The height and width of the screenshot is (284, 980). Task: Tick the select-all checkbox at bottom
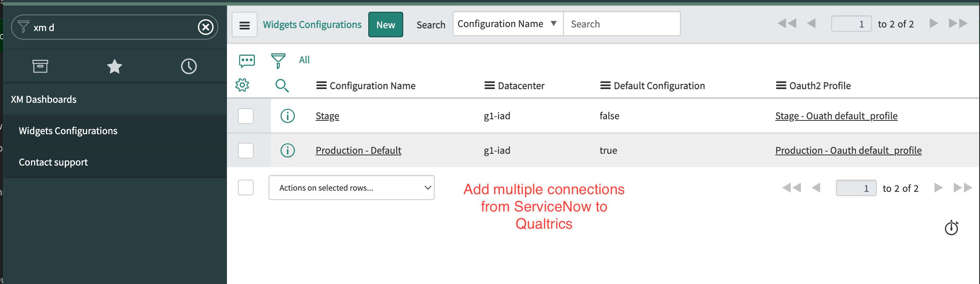tap(246, 188)
